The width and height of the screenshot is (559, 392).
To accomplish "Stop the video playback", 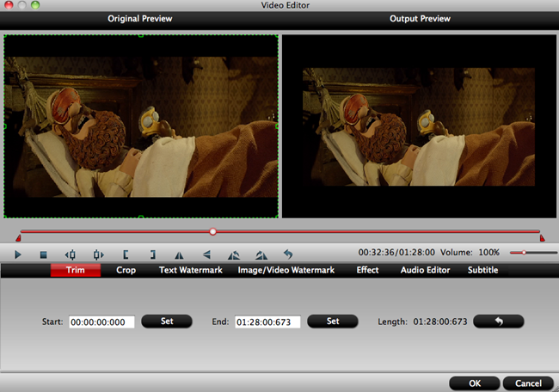I will tap(44, 254).
